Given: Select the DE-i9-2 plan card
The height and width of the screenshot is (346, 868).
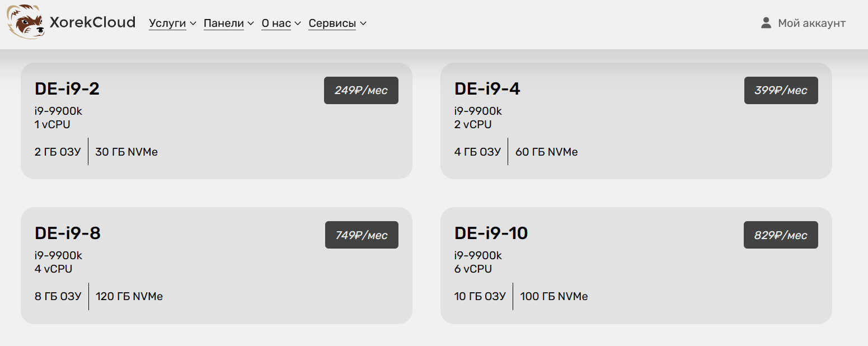Looking at the screenshot, I should coord(217,121).
